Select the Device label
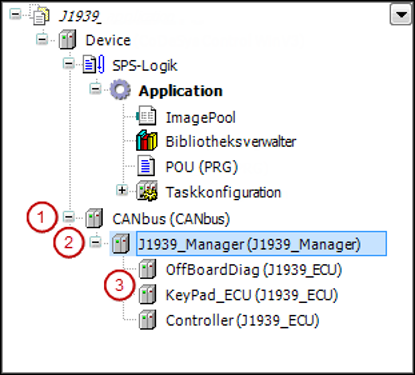The width and height of the screenshot is (415, 375). pyautogui.click(x=108, y=40)
